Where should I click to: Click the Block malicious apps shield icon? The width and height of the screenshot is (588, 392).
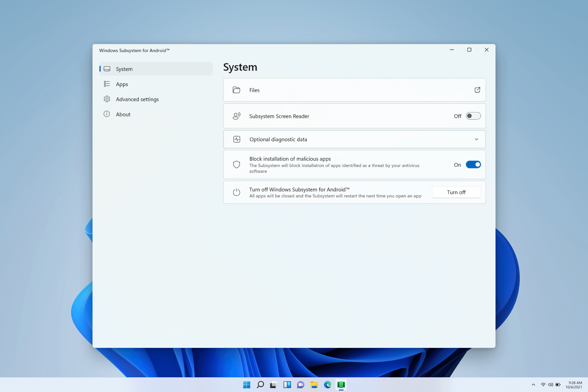coord(236,164)
